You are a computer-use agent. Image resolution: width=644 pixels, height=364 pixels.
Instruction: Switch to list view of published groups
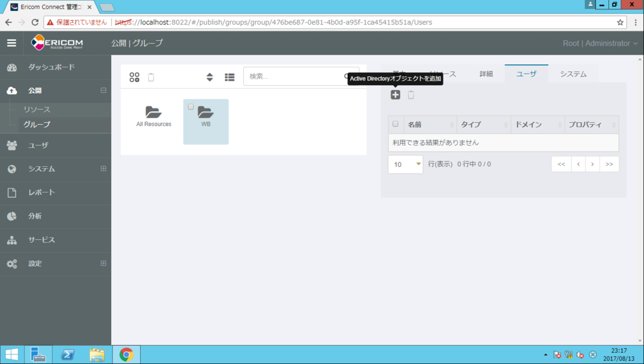[x=230, y=77]
